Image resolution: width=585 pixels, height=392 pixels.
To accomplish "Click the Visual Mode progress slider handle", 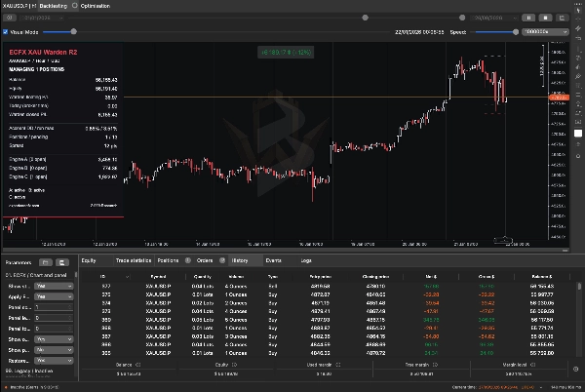I will coord(74,32).
